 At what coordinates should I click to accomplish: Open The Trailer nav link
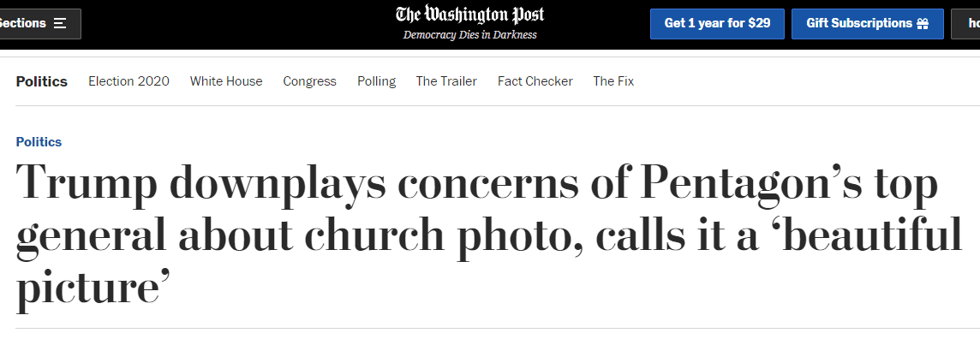coord(446,81)
